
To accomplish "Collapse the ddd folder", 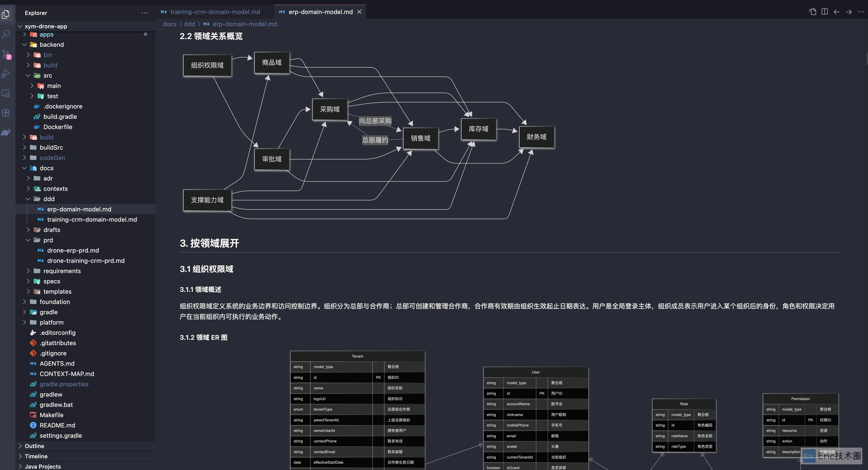I will [x=28, y=199].
